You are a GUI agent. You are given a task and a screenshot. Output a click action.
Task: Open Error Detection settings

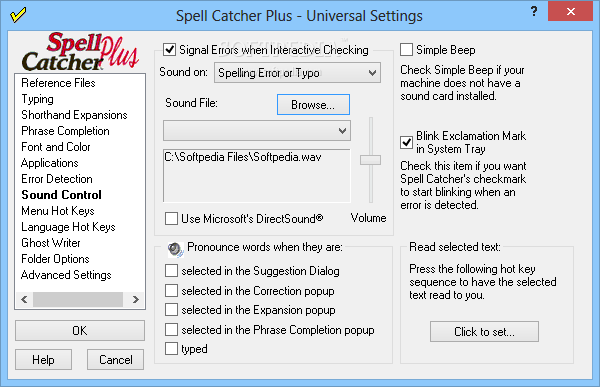pos(57,179)
